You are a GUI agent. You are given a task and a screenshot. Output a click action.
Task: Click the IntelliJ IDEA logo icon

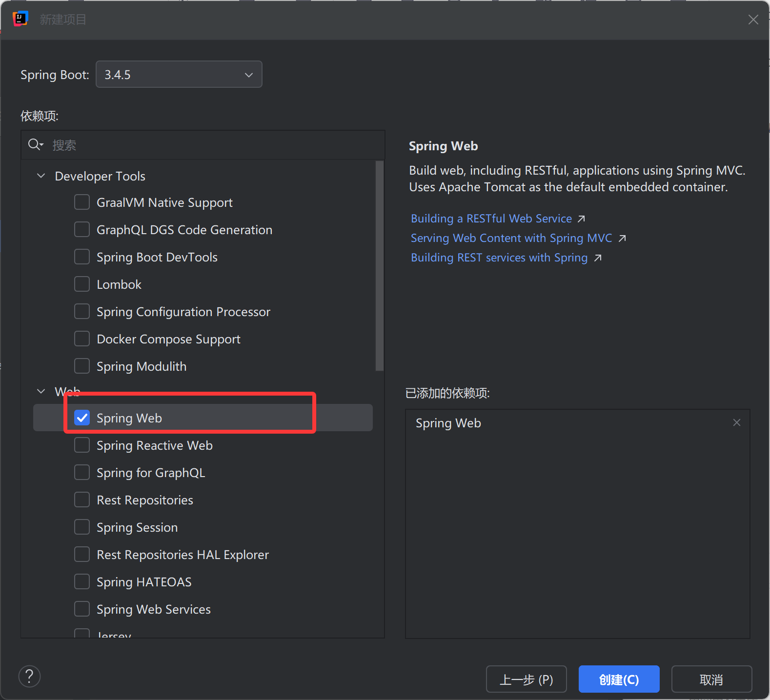point(20,19)
